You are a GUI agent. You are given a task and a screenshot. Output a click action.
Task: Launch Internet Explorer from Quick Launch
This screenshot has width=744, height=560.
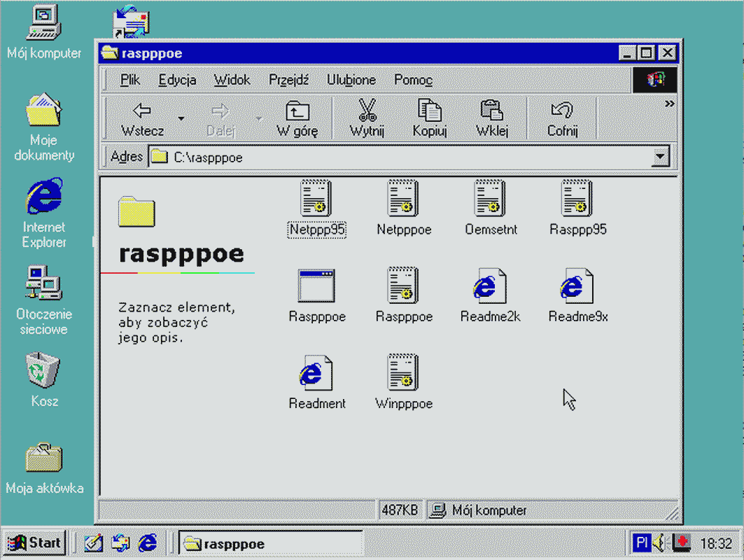coord(148,542)
